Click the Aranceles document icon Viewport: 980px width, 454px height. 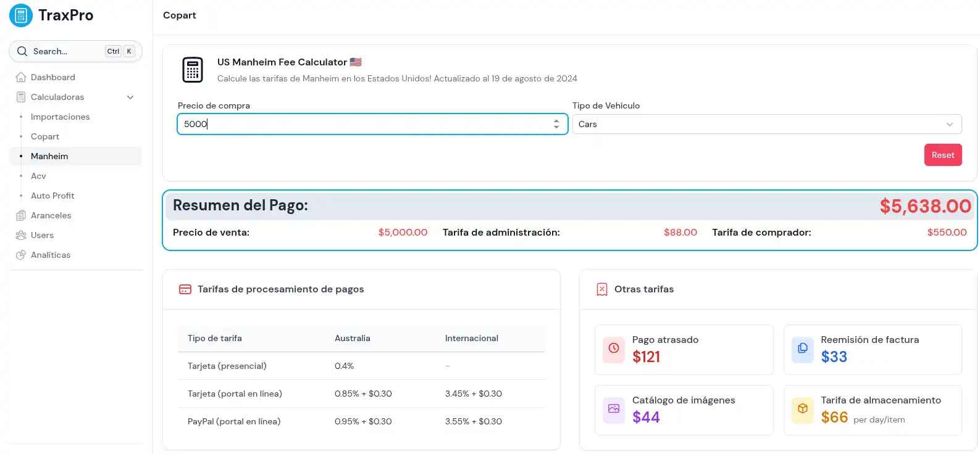pos(21,215)
